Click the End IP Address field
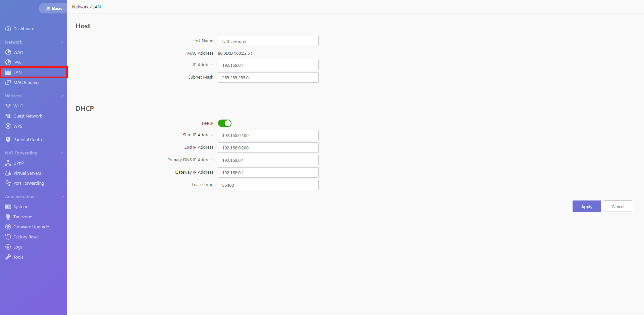644x315 pixels. coord(268,148)
